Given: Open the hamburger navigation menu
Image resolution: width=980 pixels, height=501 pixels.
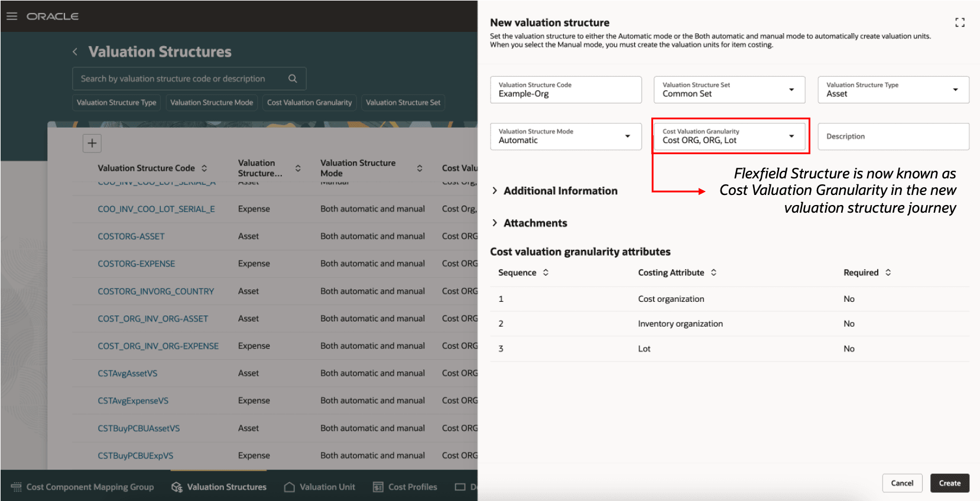Looking at the screenshot, I should [x=12, y=16].
